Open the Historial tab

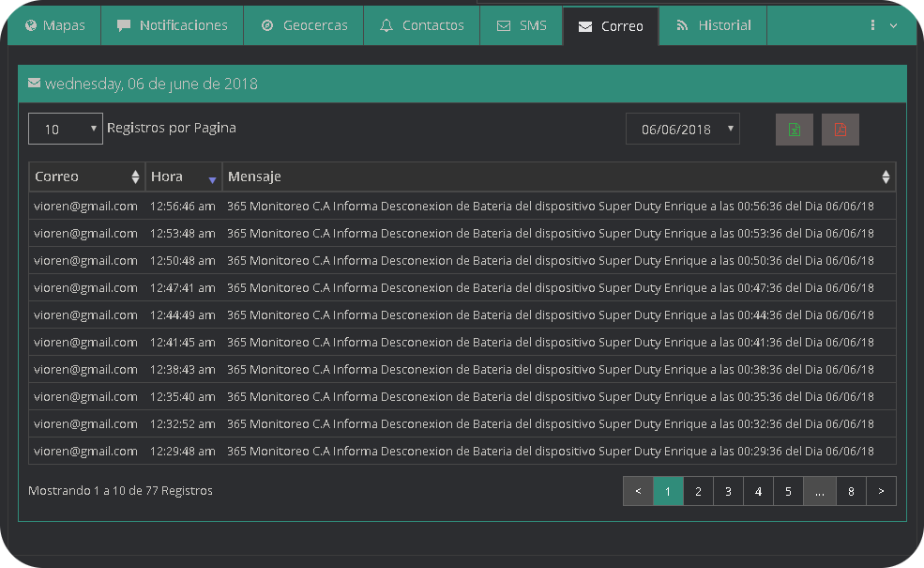tap(713, 25)
